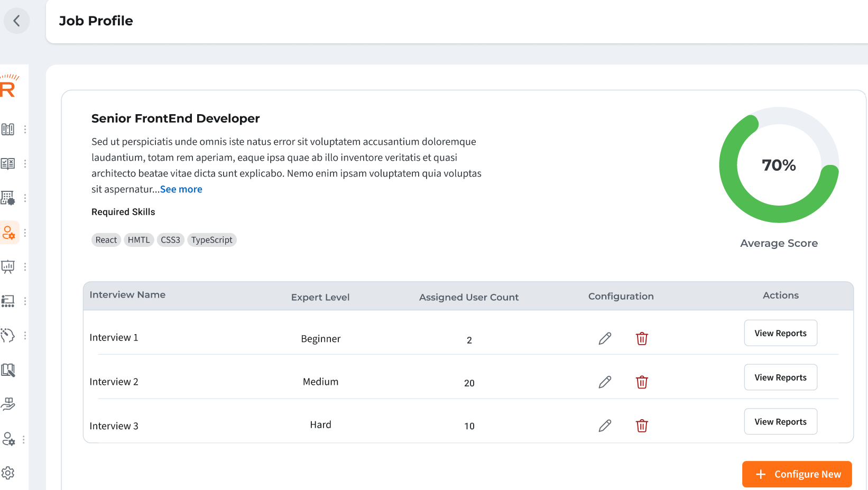
Task: Click pencil icon for Interview 3
Action: [605, 426]
